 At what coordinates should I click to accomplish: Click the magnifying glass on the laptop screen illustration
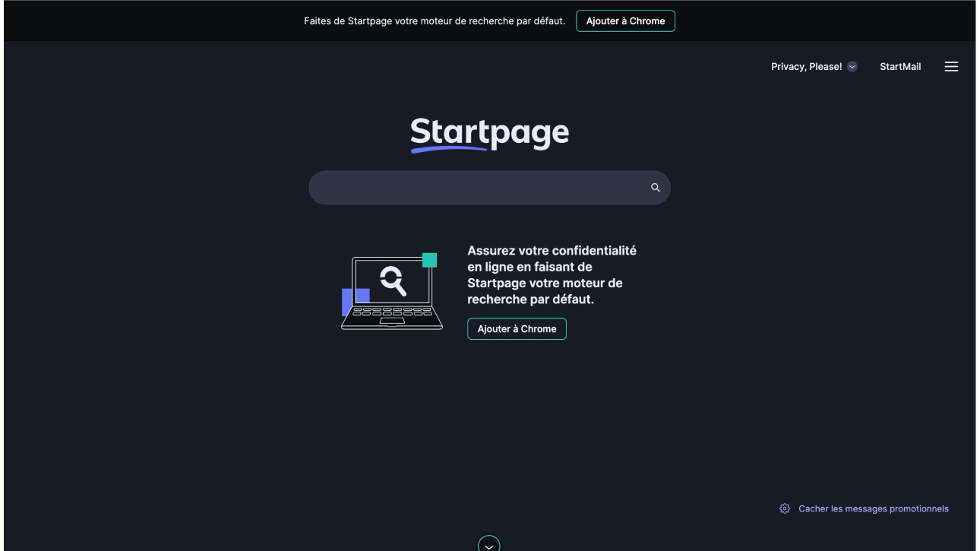coord(393,280)
